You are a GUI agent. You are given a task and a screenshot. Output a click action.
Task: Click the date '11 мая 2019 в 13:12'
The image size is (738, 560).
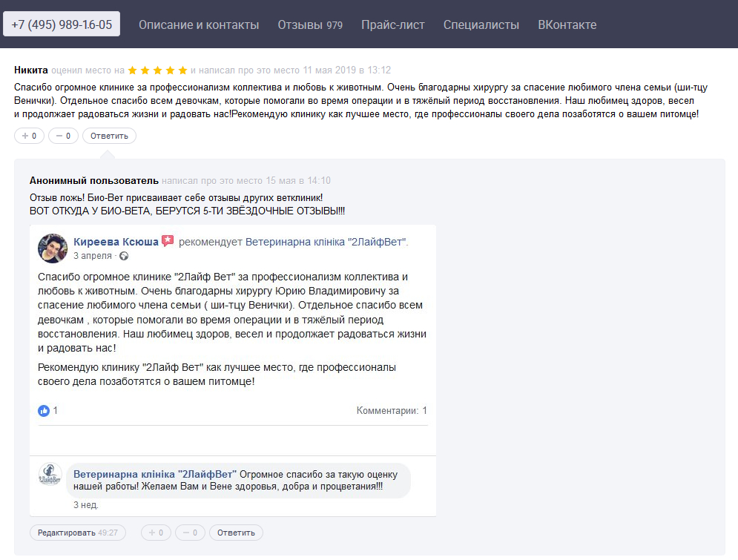pyautogui.click(x=347, y=70)
